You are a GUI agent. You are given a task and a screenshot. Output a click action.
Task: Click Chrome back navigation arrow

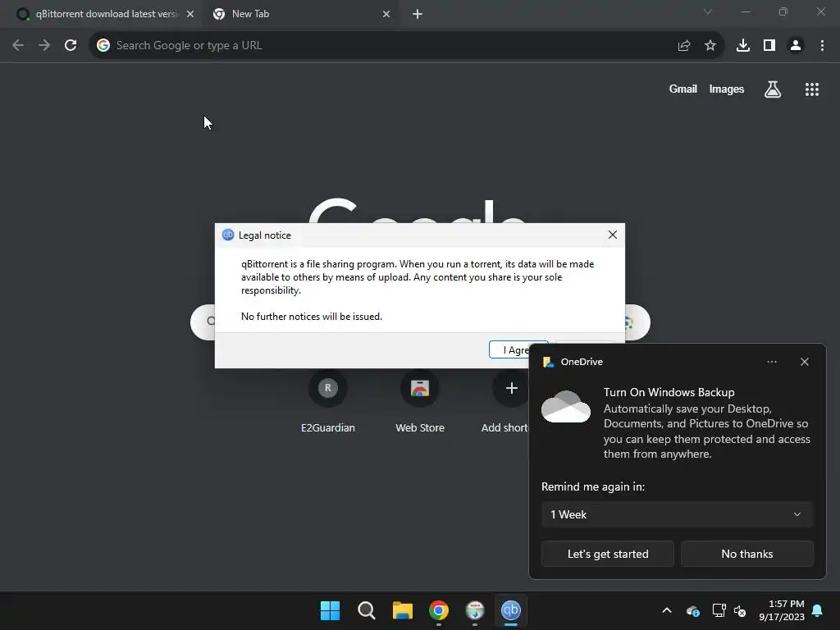pyautogui.click(x=18, y=46)
